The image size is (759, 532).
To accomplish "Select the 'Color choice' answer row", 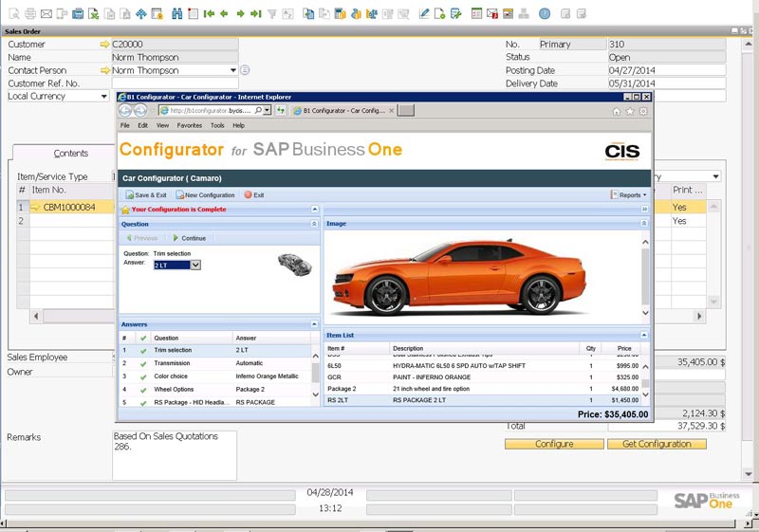I will click(216, 376).
